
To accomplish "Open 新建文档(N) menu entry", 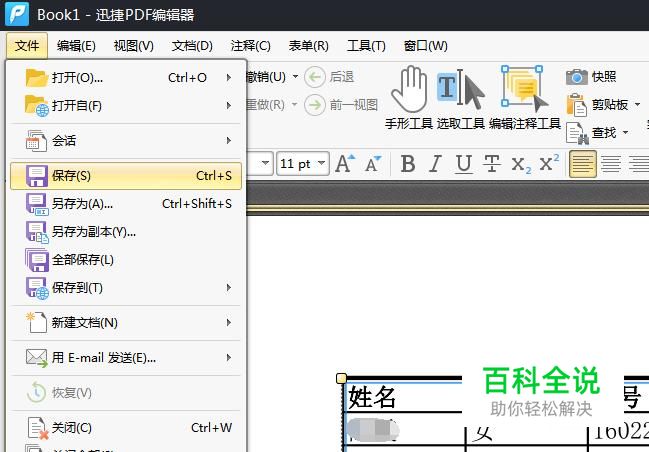I will (x=125, y=323).
